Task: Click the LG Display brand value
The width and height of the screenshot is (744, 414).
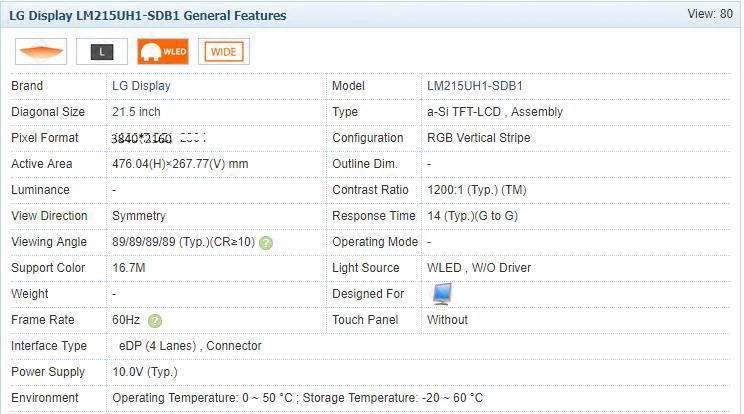Action: coord(141,86)
